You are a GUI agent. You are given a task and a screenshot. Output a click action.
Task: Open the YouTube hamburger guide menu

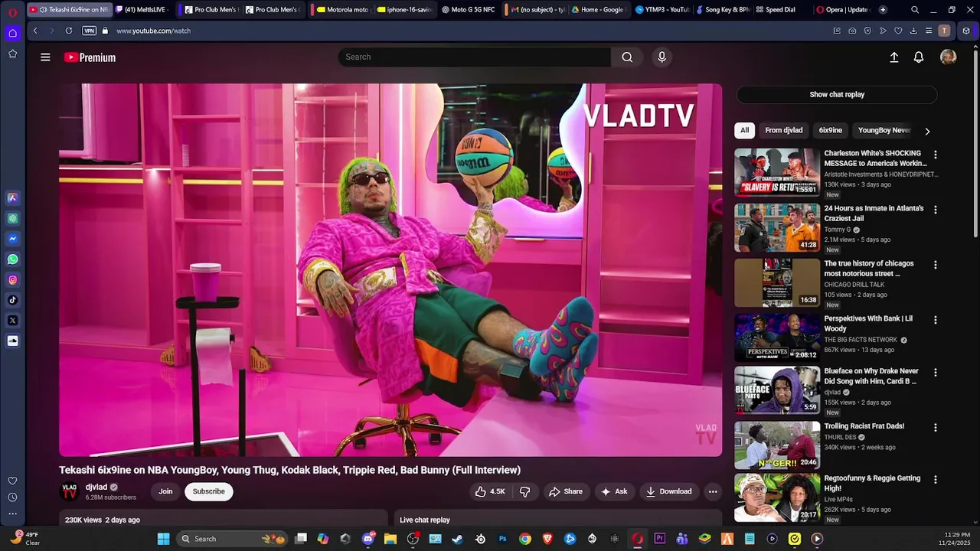[x=45, y=57]
